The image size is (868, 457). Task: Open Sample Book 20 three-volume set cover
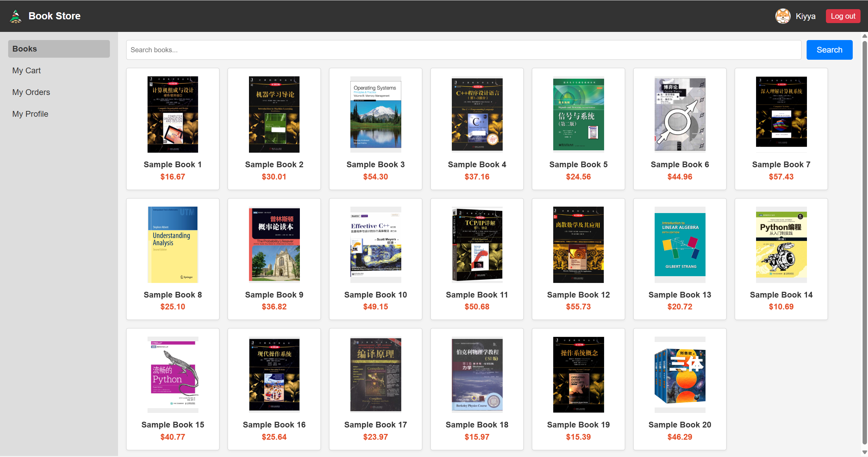tap(679, 375)
